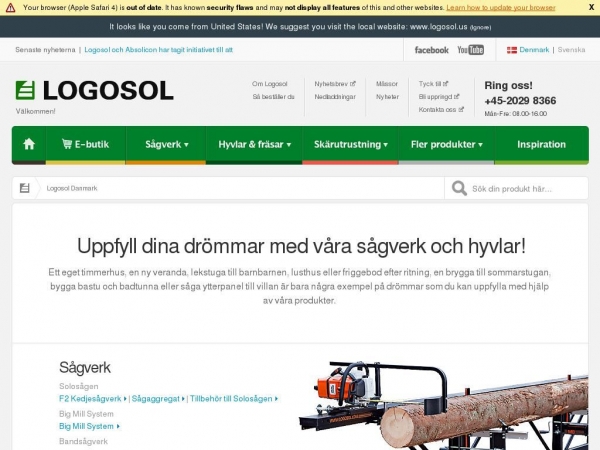Open 'Learn how to update your browser' link
The width and height of the screenshot is (600, 450).
click(x=501, y=7)
